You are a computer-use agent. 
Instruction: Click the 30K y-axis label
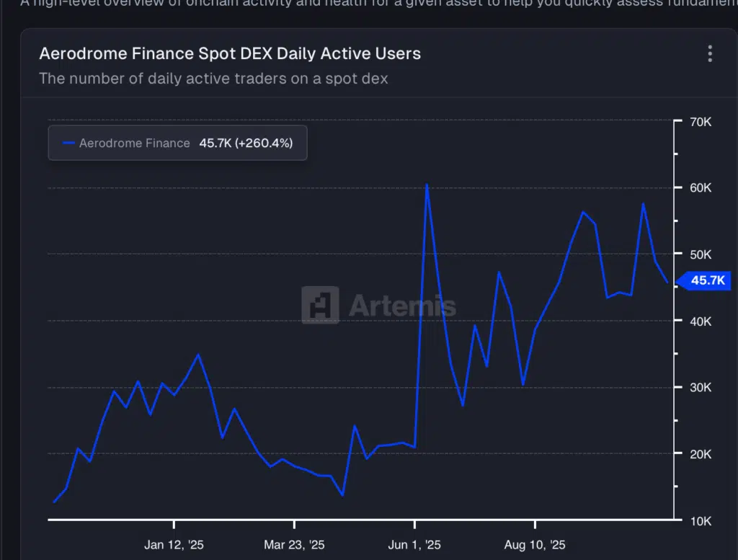pyautogui.click(x=701, y=388)
